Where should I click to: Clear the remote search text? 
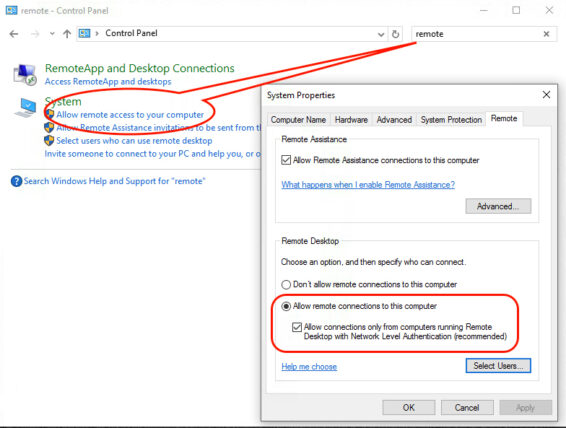546,34
